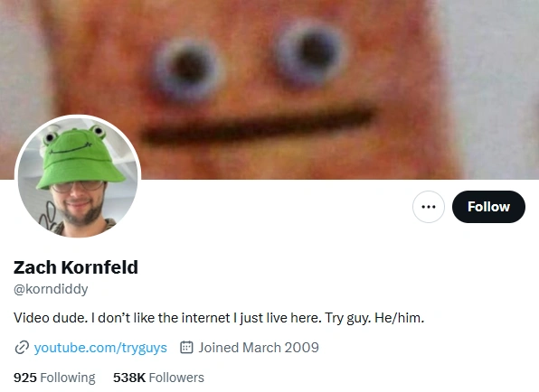
Task: Click the right googly eye in banner
Action: pos(311,51)
